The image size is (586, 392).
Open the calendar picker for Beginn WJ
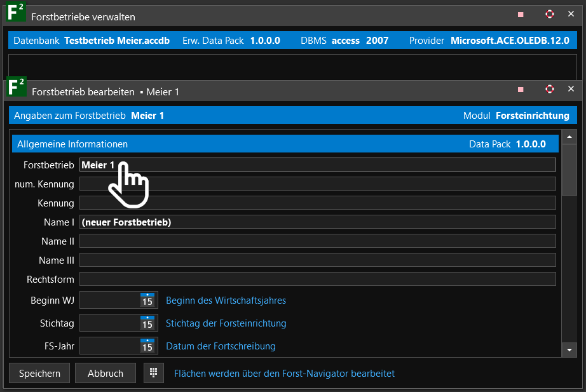coord(147,300)
